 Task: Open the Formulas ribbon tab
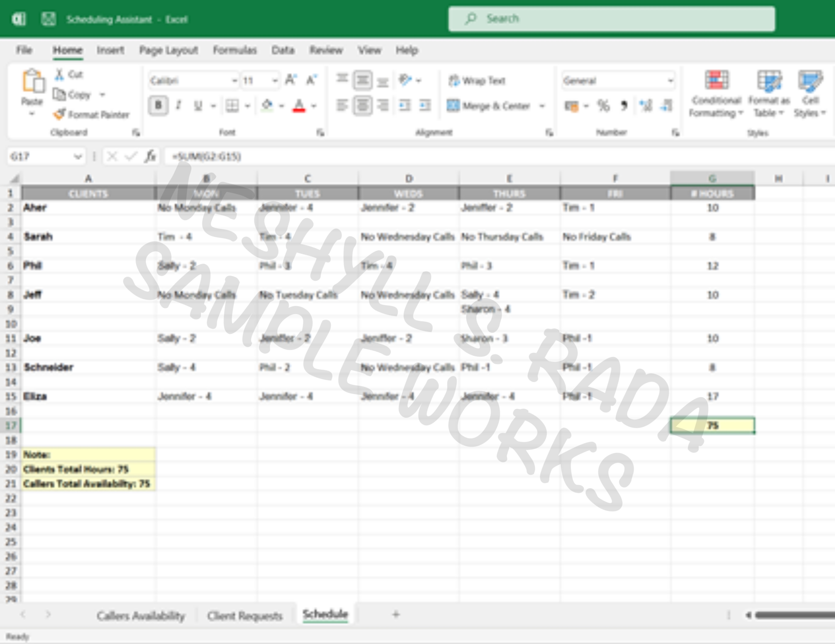coord(234,50)
